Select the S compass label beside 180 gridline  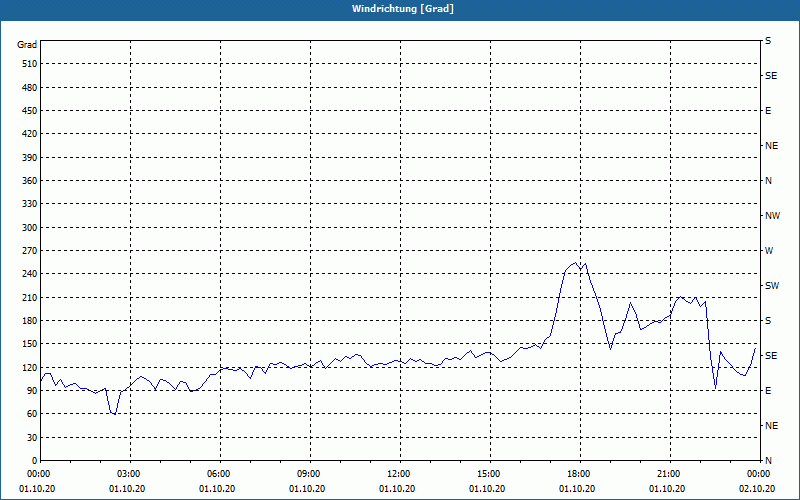[x=768, y=320]
